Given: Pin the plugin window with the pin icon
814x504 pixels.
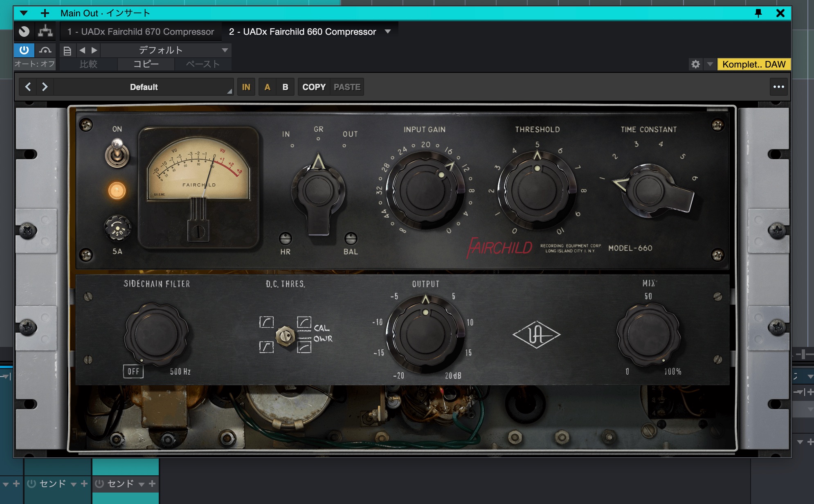Looking at the screenshot, I should [758, 13].
